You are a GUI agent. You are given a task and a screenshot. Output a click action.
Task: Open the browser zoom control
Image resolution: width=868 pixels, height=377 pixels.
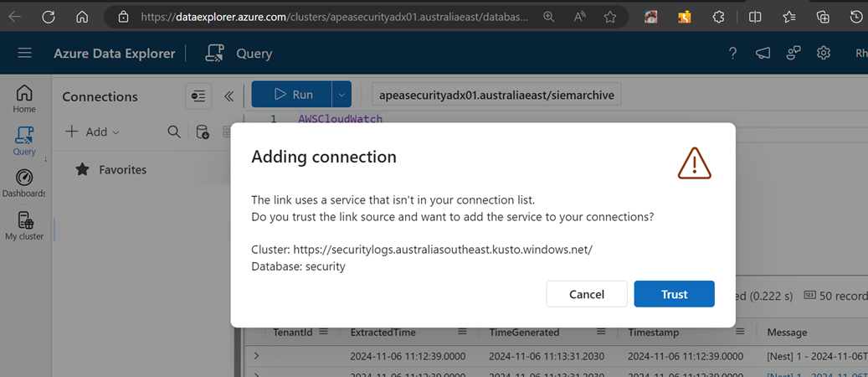point(549,18)
